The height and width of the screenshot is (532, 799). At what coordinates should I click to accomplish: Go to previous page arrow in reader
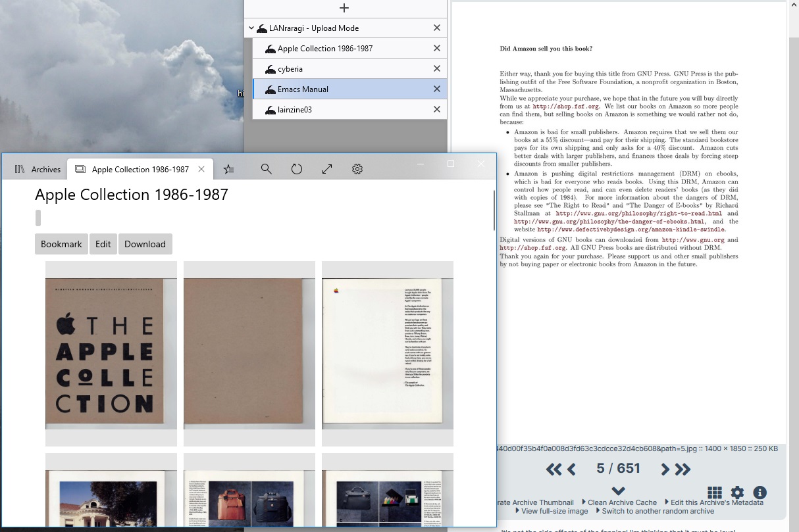click(571, 469)
